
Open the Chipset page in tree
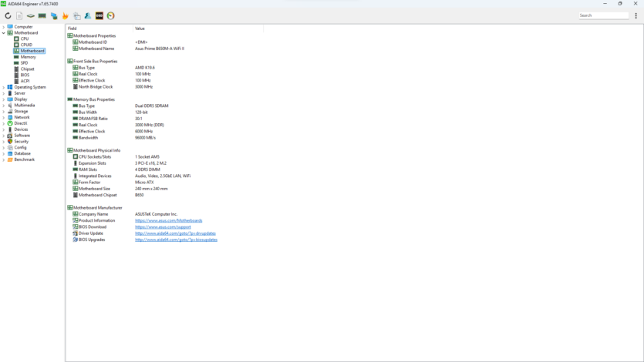[27, 69]
